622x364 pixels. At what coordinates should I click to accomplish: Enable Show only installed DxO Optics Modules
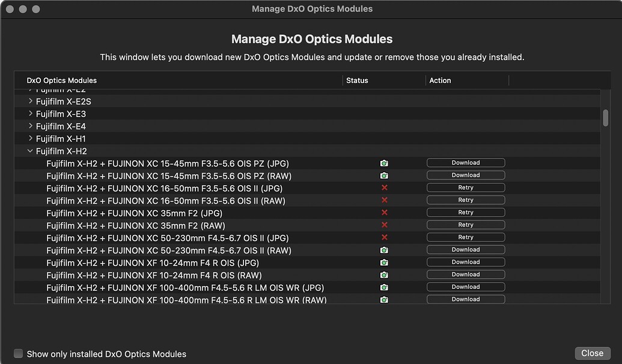pyautogui.click(x=18, y=353)
